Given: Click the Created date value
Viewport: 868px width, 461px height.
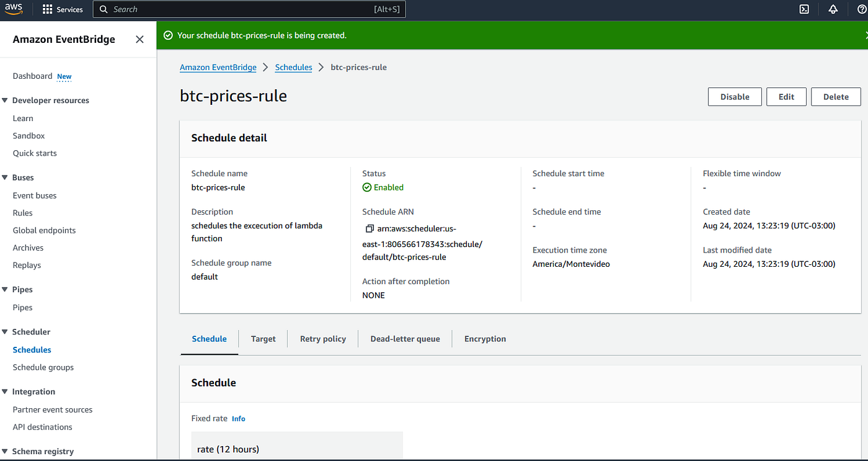Looking at the screenshot, I should click(769, 226).
